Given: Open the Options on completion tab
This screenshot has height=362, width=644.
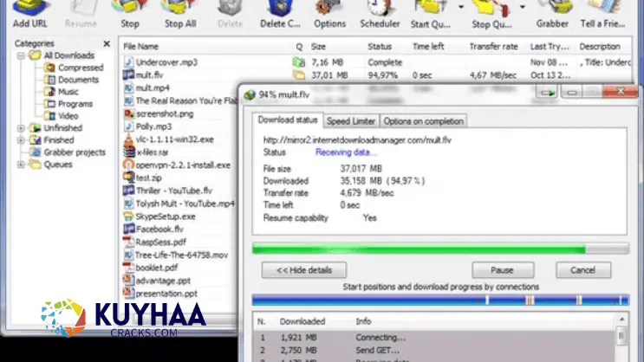Looking at the screenshot, I should tap(423, 121).
